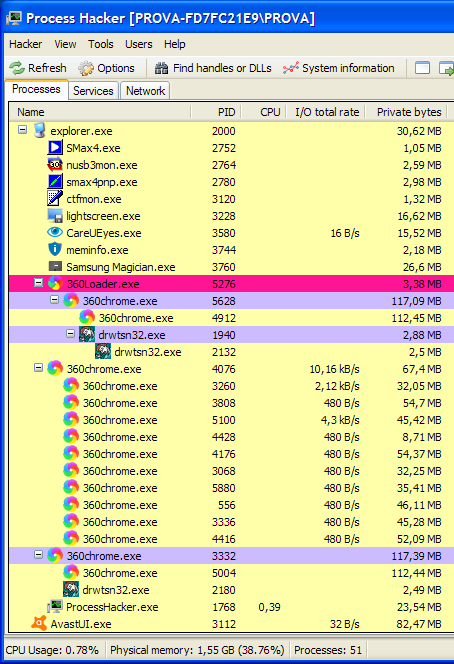Select the lightscreen.exe process icon
Viewport: 454px width, 664px height.
tap(55, 216)
